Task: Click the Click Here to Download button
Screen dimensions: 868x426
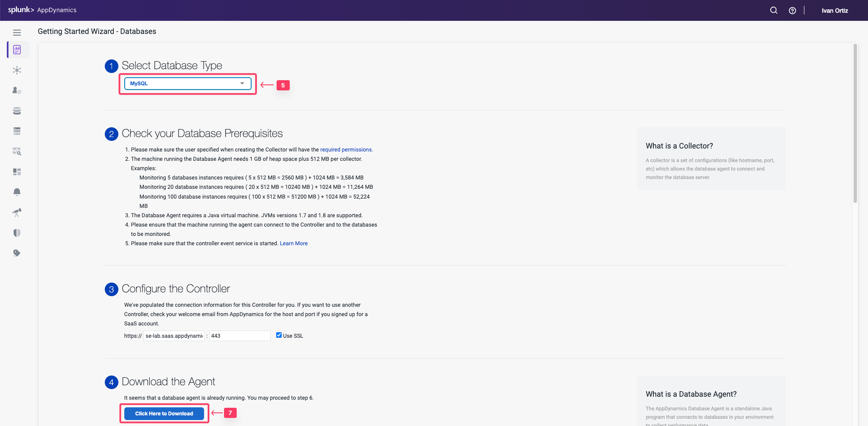Action: pos(164,414)
